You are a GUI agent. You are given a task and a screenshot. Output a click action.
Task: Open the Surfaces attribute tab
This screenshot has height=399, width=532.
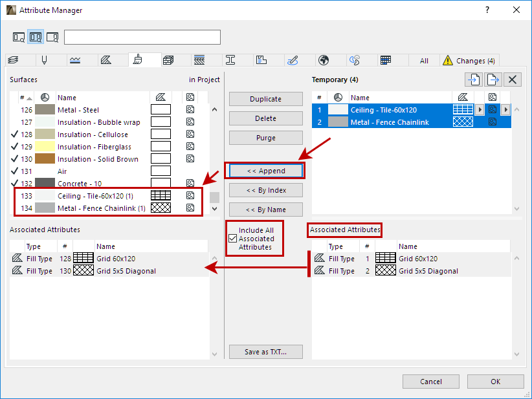pyautogui.click(x=138, y=59)
